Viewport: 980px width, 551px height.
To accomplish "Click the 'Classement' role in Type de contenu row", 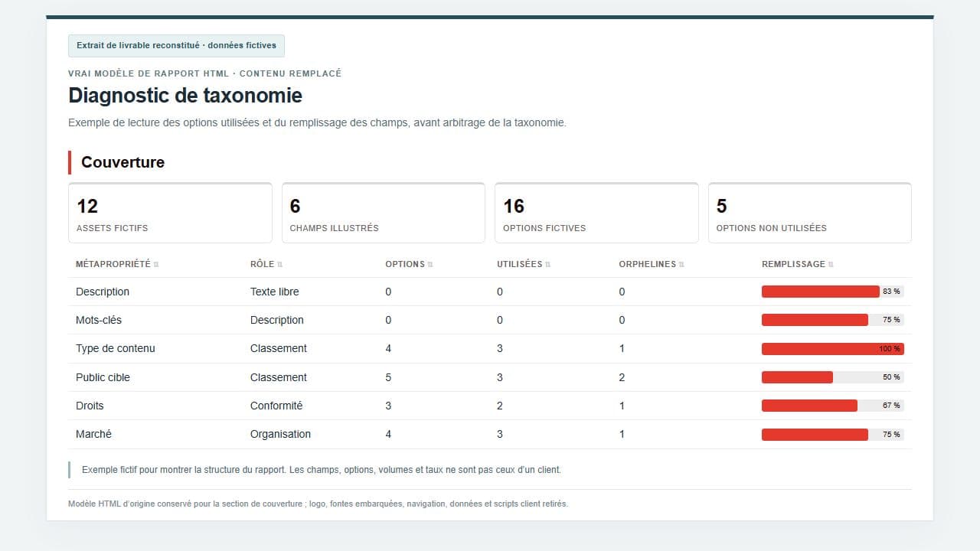I will [279, 348].
